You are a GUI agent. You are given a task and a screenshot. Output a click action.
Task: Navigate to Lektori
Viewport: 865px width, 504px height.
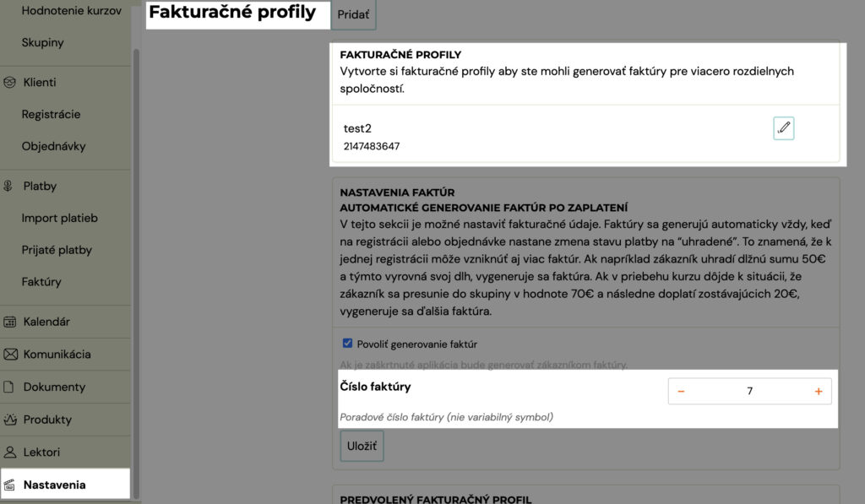click(x=41, y=452)
